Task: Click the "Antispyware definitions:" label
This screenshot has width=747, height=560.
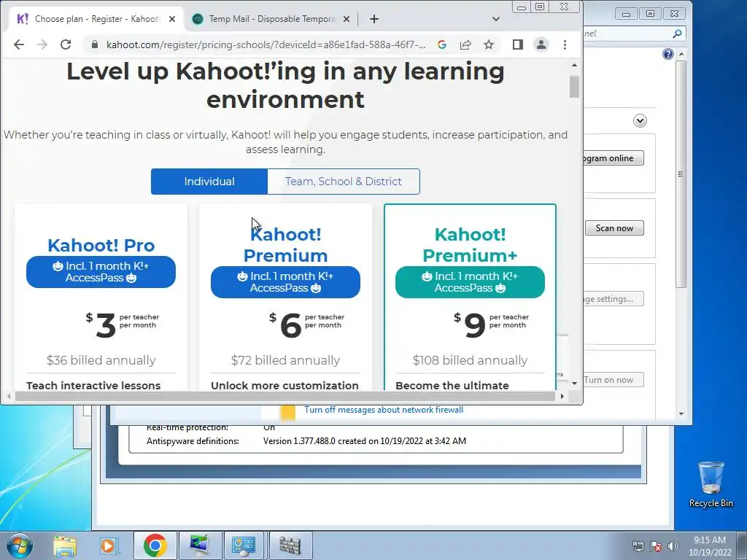Action: pyautogui.click(x=193, y=441)
